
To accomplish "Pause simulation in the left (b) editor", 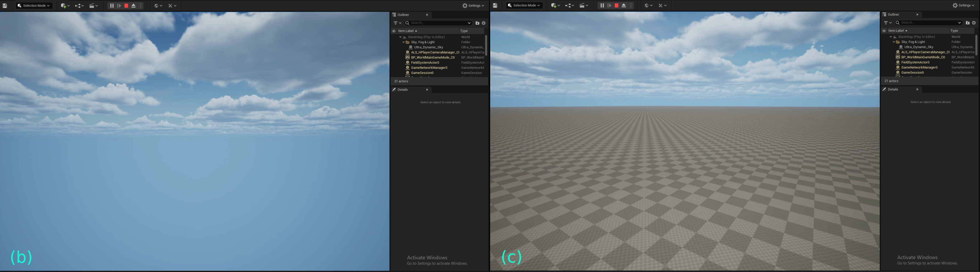I will coord(112,6).
